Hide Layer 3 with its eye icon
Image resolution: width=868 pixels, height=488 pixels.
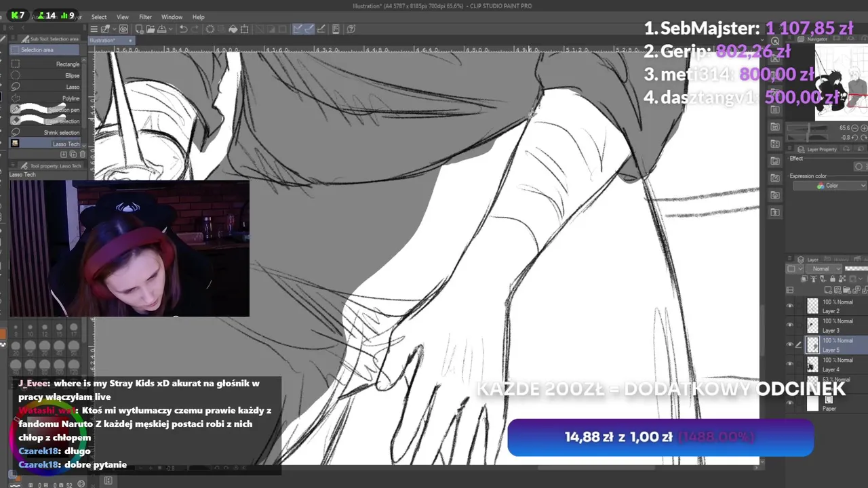789,325
